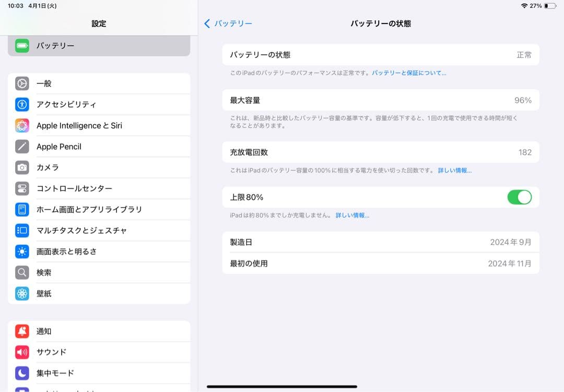Open the Wallpaper settings icon
The height and width of the screenshot is (392, 564).
(21, 293)
